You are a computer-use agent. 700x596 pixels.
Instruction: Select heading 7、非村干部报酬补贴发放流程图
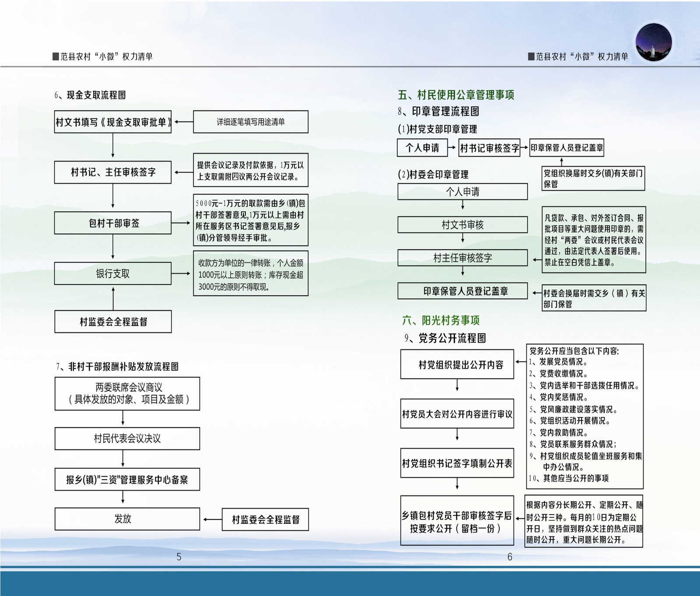coord(117,366)
